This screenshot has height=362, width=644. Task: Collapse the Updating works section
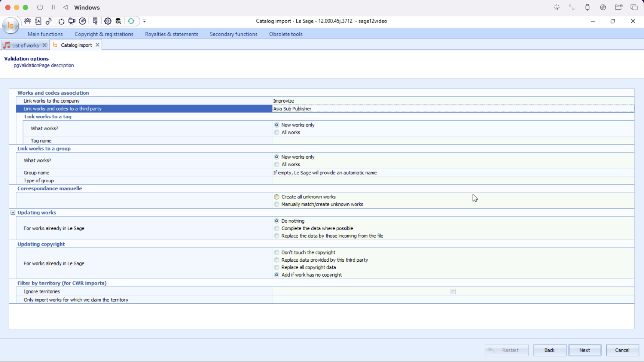[x=13, y=212]
